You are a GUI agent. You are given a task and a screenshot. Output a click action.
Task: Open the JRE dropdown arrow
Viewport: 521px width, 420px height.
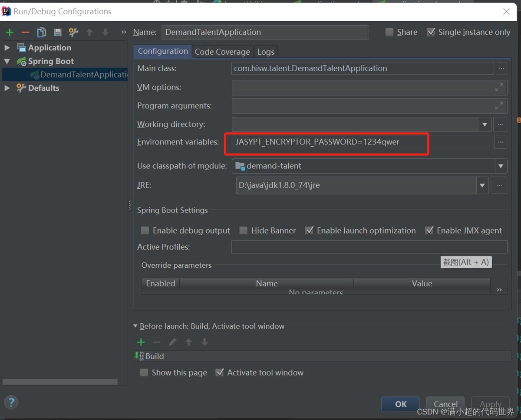click(482, 185)
